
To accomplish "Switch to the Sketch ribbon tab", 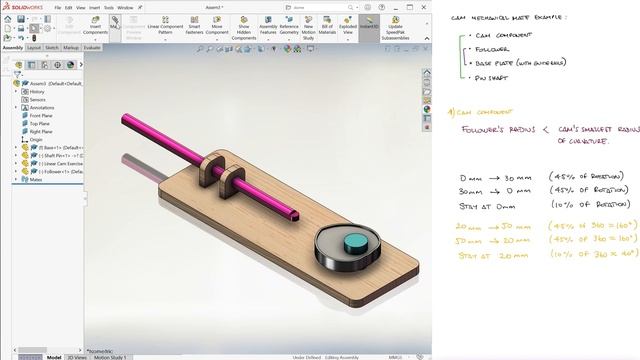I will click(52, 48).
